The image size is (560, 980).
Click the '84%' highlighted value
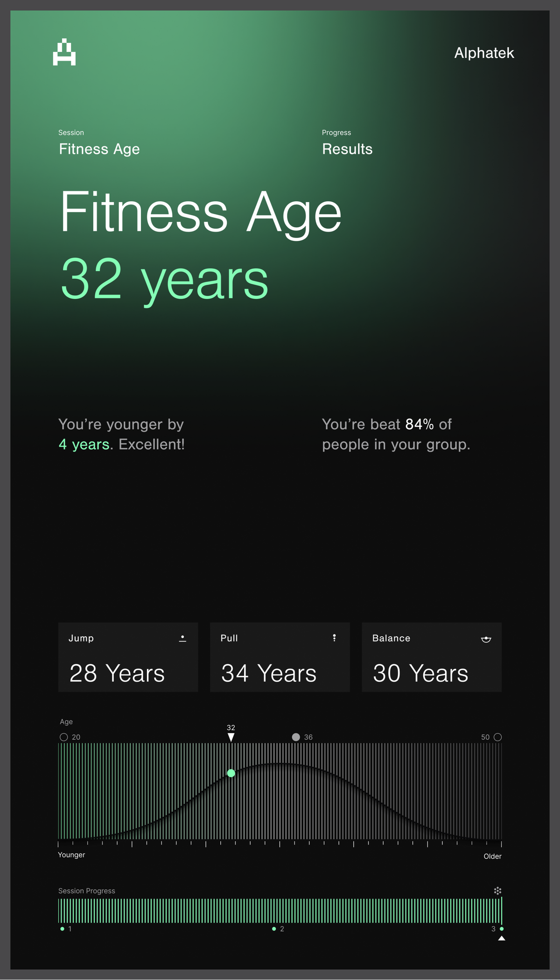(420, 424)
